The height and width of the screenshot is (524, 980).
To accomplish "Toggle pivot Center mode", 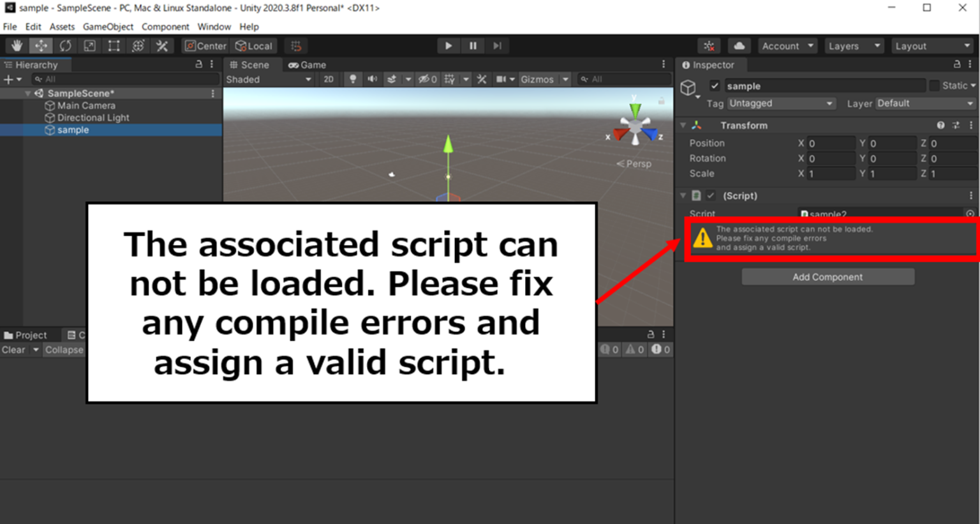I will (x=205, y=46).
